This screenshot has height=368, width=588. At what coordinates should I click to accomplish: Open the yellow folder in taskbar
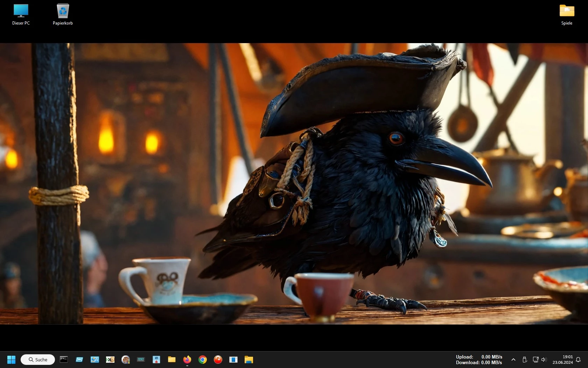171,359
